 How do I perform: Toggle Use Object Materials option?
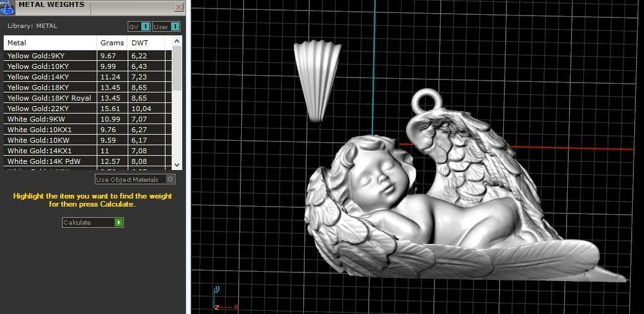point(135,179)
